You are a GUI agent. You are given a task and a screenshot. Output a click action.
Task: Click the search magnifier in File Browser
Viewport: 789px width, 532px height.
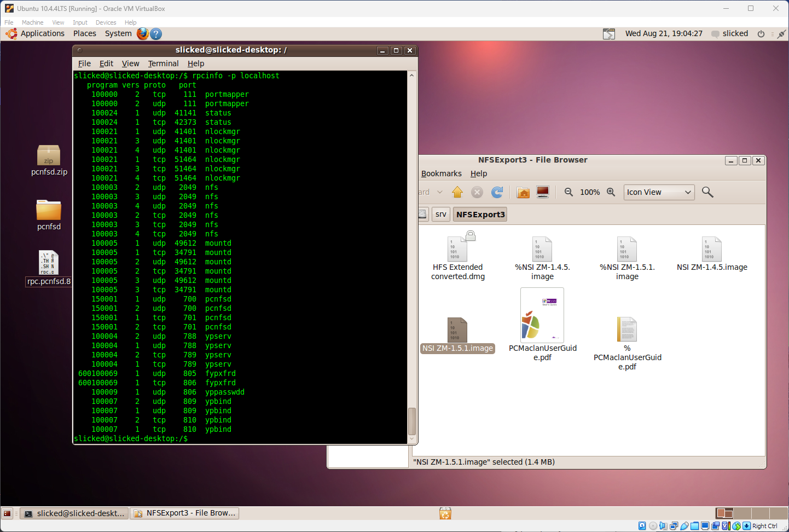click(707, 192)
